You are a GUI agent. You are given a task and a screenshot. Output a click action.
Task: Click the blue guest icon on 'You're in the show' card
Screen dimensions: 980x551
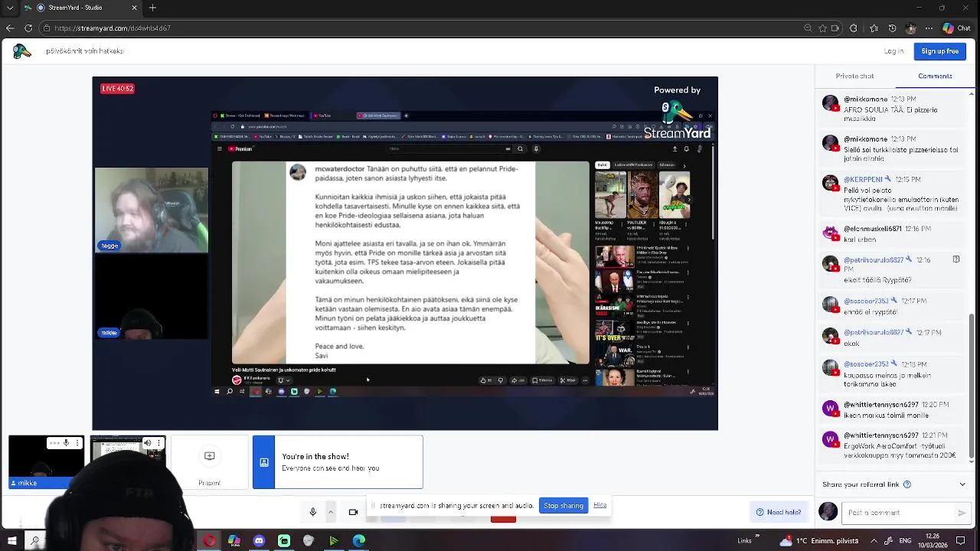(x=263, y=462)
